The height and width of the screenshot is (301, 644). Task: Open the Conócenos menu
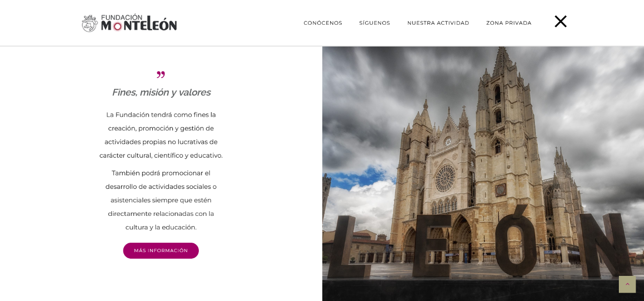[x=323, y=23]
